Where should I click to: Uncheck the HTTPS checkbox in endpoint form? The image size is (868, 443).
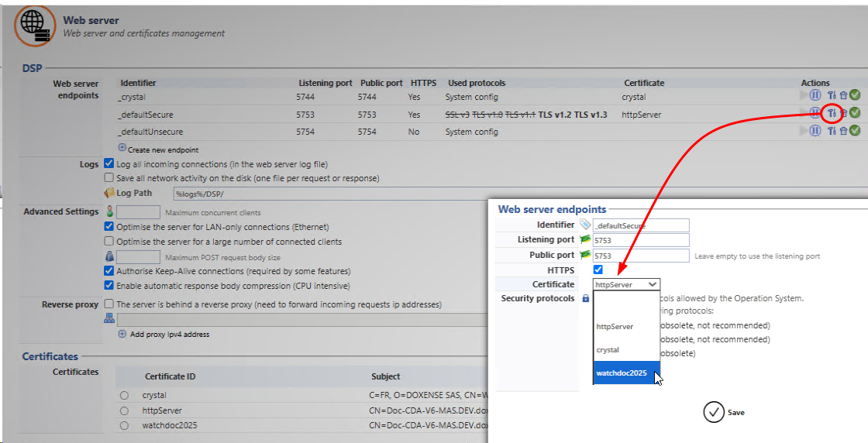pyautogui.click(x=598, y=270)
